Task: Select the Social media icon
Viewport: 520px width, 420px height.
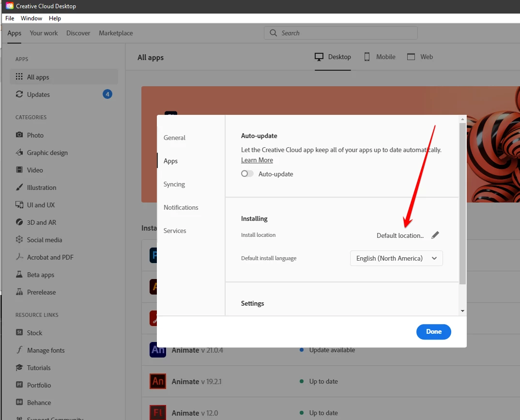Action: (x=19, y=239)
